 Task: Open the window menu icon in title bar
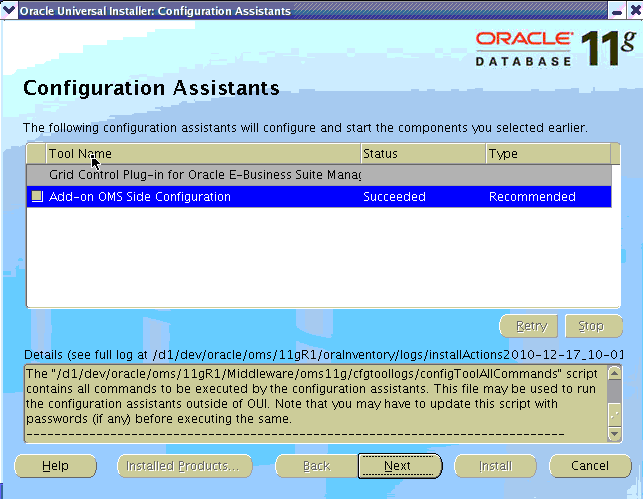tap(9, 10)
